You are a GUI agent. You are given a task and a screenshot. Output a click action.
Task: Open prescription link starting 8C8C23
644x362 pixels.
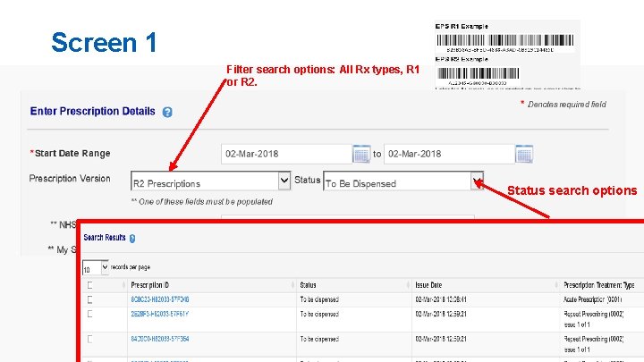click(x=160, y=299)
